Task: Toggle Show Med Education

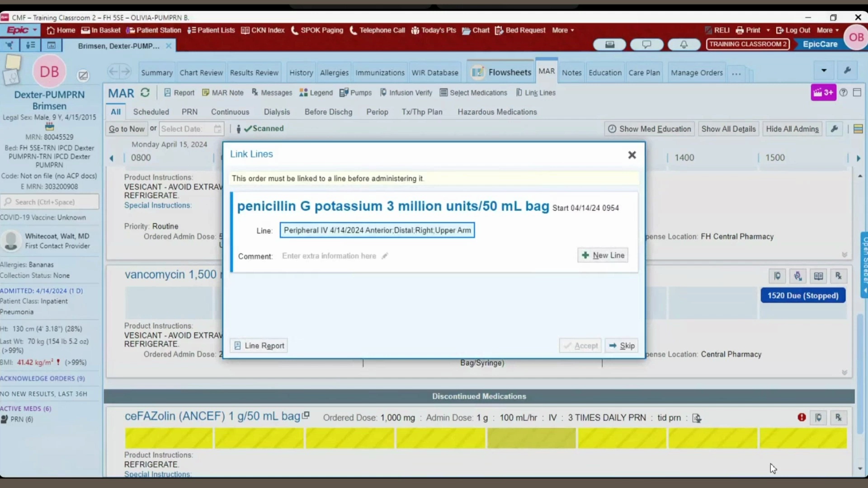Action: pos(650,129)
